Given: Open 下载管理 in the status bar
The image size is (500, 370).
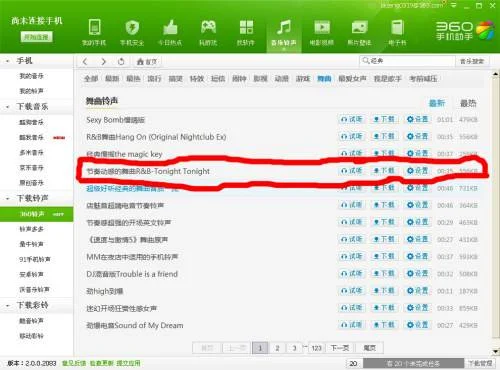Looking at the screenshot, I should click(480, 363).
